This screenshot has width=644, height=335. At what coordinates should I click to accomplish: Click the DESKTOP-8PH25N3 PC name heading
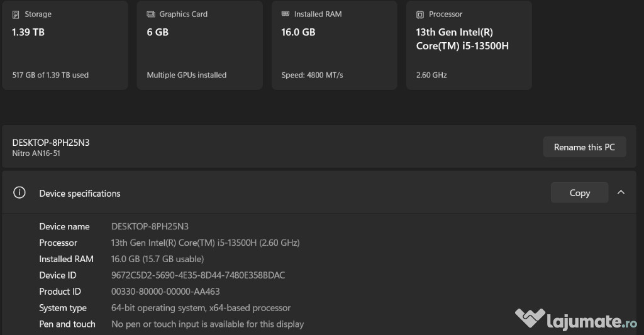tap(51, 143)
